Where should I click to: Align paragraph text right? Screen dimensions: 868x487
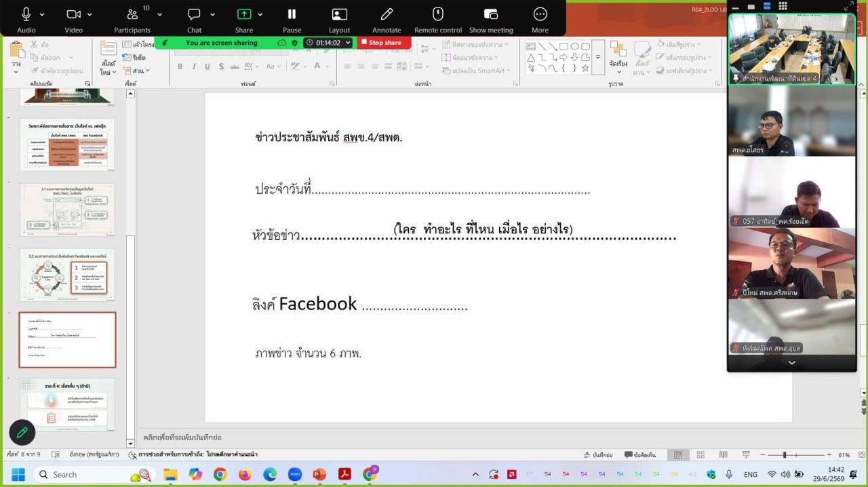coord(374,66)
